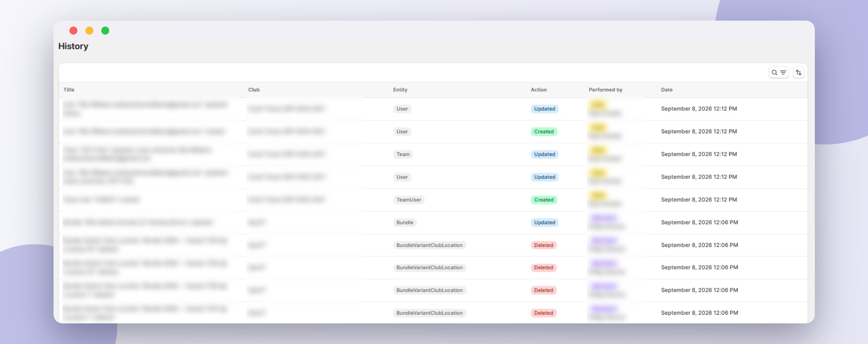868x344 pixels.
Task: Click the Action column header
Action: click(539, 90)
